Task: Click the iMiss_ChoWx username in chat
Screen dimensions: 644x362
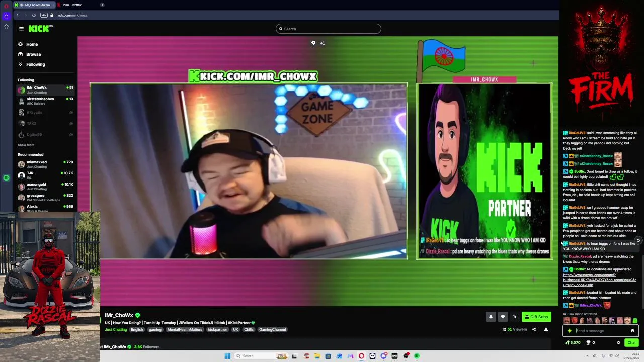Action: (x=591, y=305)
